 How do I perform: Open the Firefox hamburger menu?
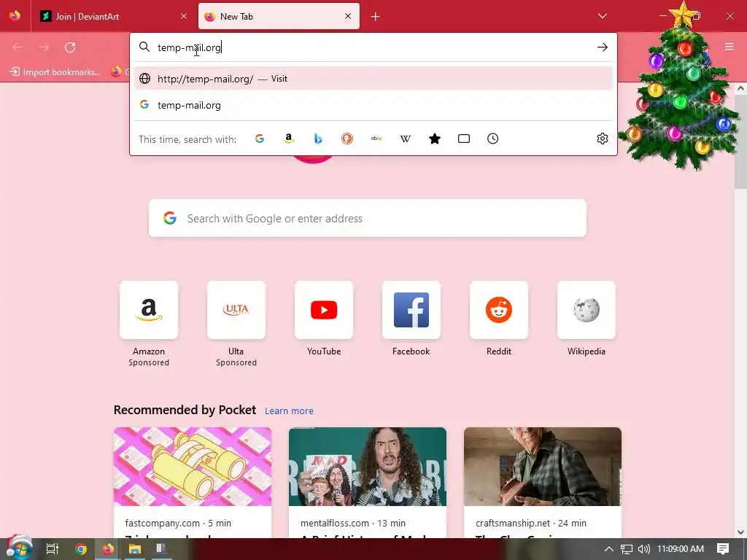(729, 47)
